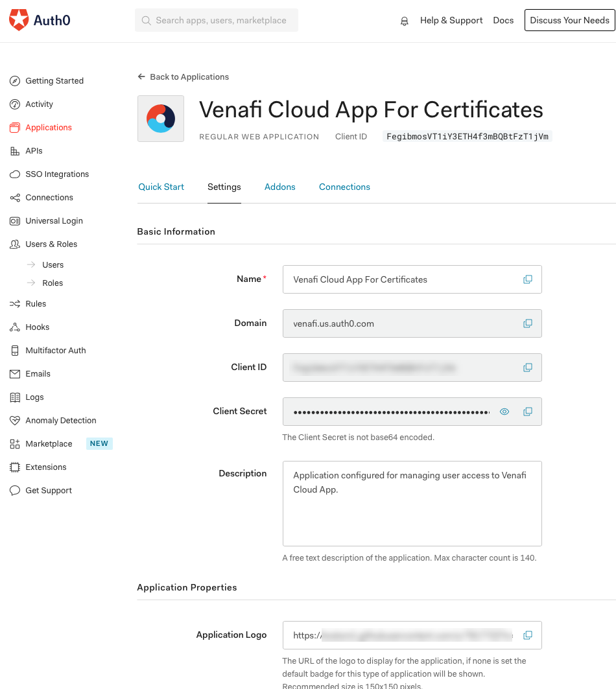Click the Rules shuffle icon

pos(15,303)
